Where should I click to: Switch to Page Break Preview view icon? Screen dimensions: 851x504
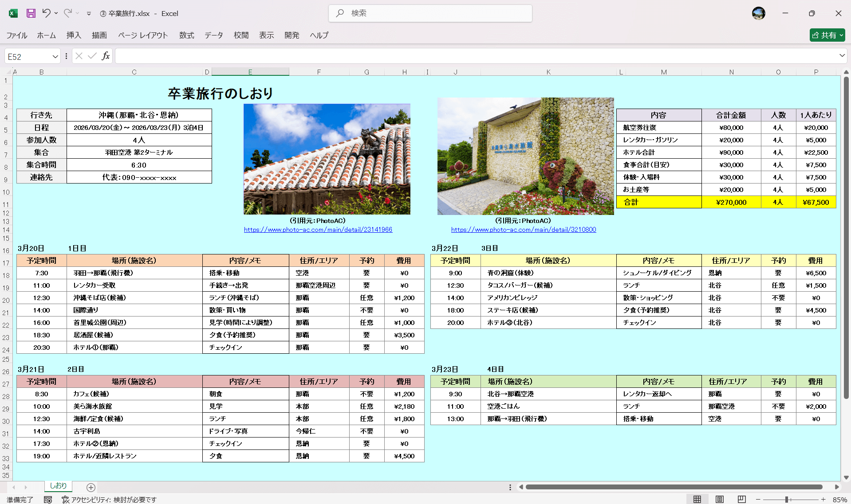point(741,499)
